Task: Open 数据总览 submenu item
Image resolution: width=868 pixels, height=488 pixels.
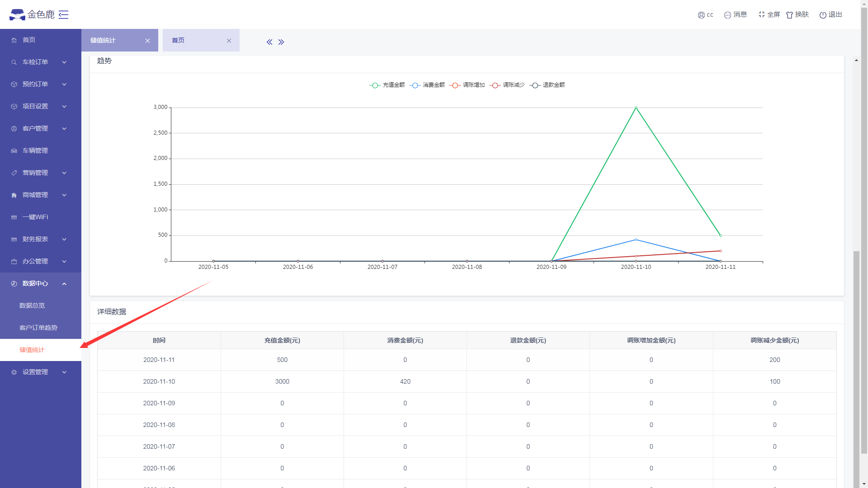Action: tap(32, 305)
